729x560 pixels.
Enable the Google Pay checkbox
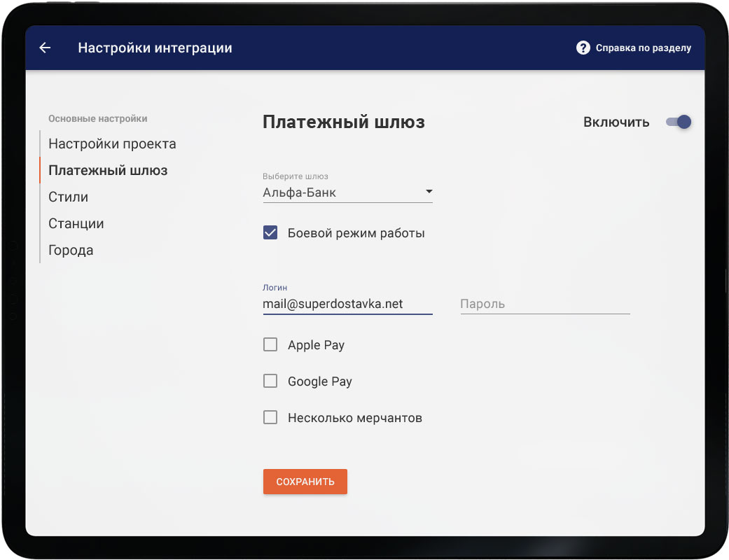pos(270,381)
